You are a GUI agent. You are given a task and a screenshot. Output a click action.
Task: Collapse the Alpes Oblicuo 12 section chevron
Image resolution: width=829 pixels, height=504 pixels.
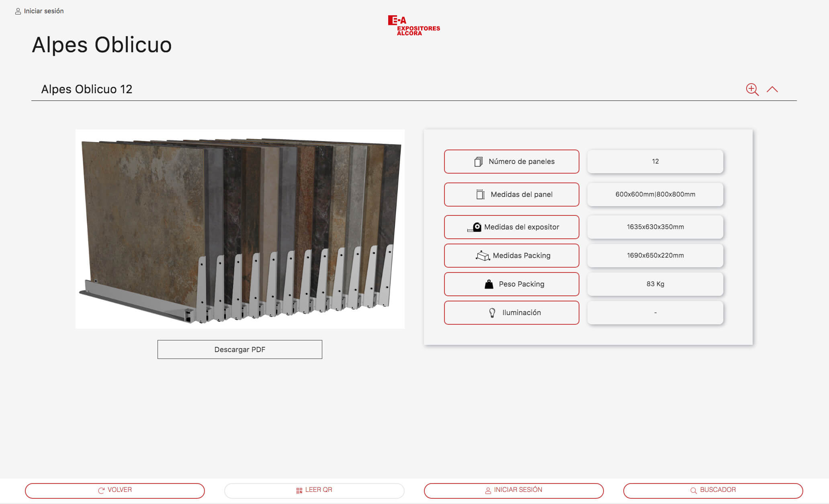pos(772,89)
